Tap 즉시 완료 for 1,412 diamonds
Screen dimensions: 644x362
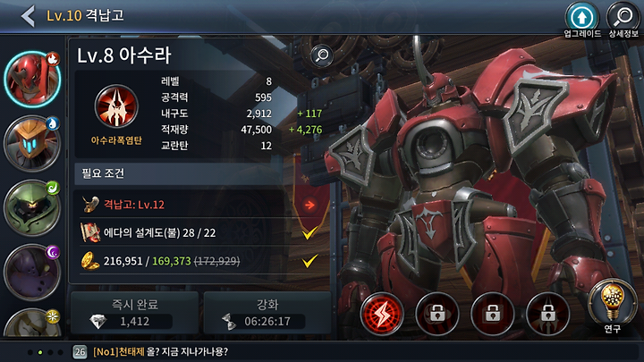(x=135, y=313)
